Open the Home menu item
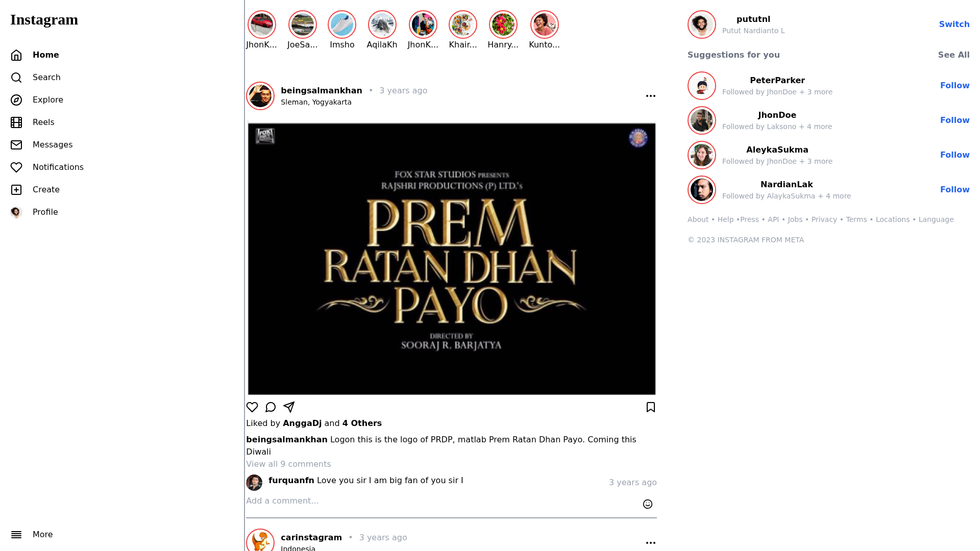The image size is (980, 551). click(x=46, y=55)
